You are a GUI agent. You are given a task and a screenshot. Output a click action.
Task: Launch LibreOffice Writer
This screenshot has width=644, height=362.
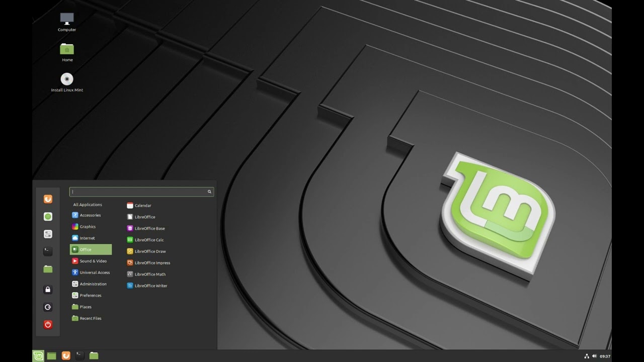coord(147,286)
